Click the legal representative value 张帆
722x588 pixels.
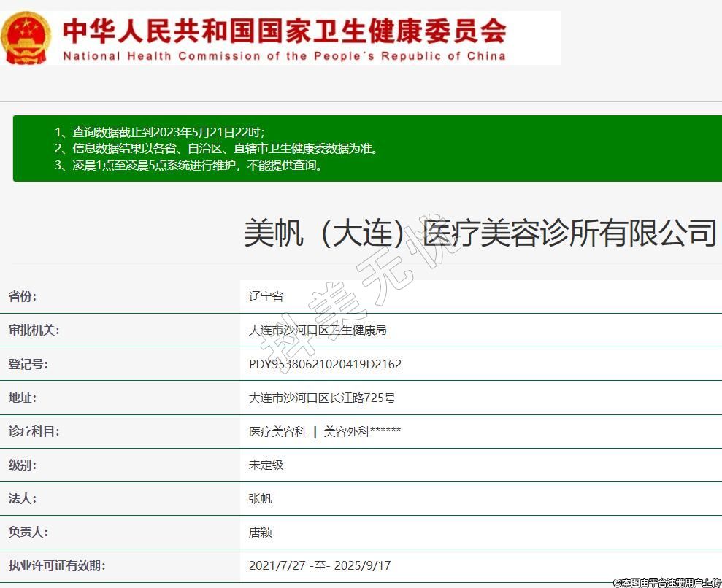(x=260, y=499)
